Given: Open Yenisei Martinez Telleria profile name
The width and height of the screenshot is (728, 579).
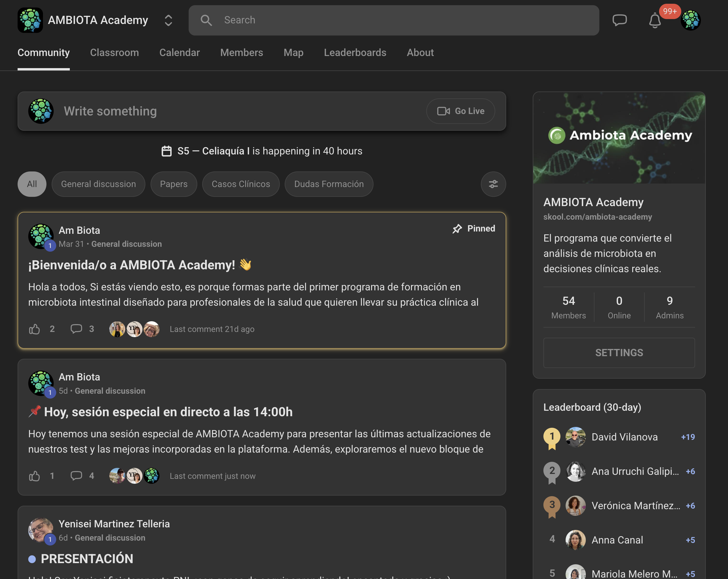Looking at the screenshot, I should click(114, 524).
